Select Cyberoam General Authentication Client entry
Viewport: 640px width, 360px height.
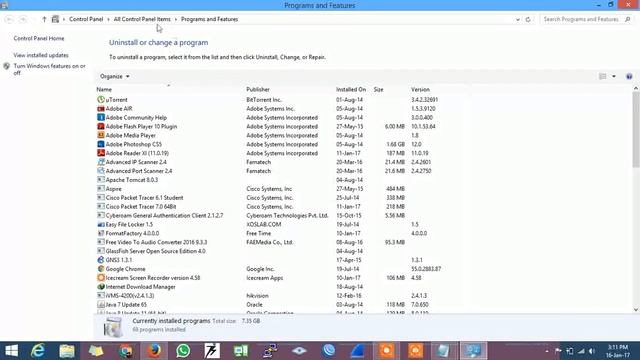[282, 216]
